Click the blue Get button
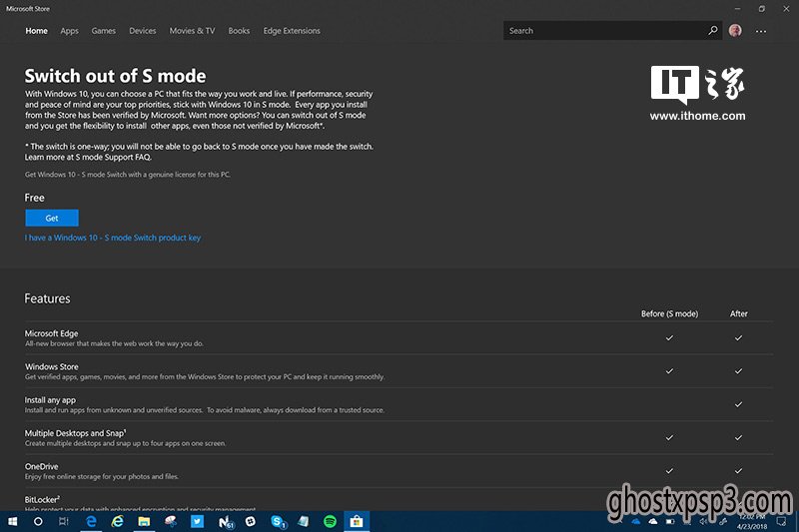Image resolution: width=799 pixels, height=532 pixels. 52,218
